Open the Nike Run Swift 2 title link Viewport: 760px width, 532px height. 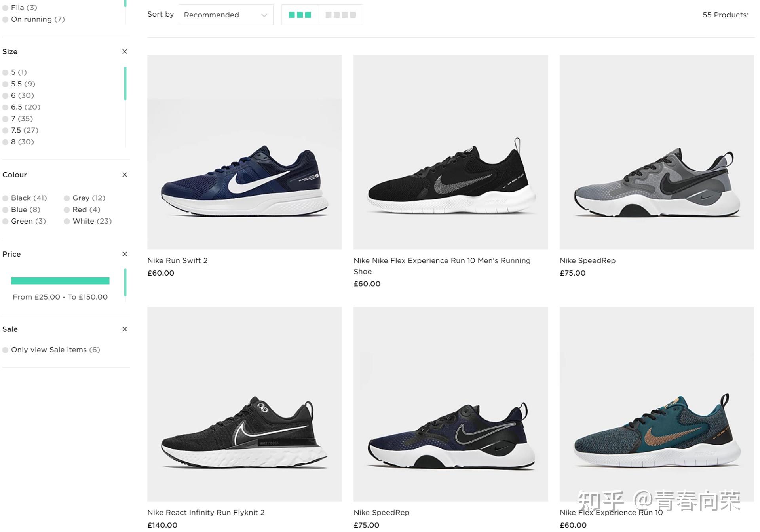coord(177,260)
